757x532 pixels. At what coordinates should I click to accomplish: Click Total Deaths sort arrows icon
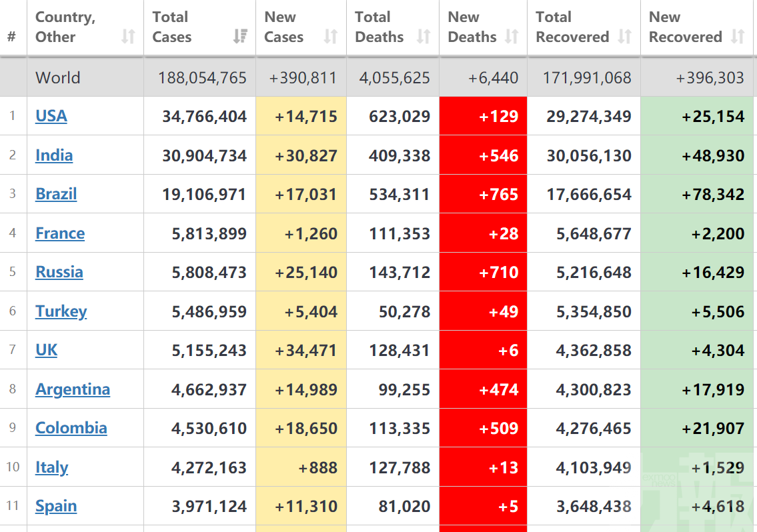pyautogui.click(x=424, y=36)
